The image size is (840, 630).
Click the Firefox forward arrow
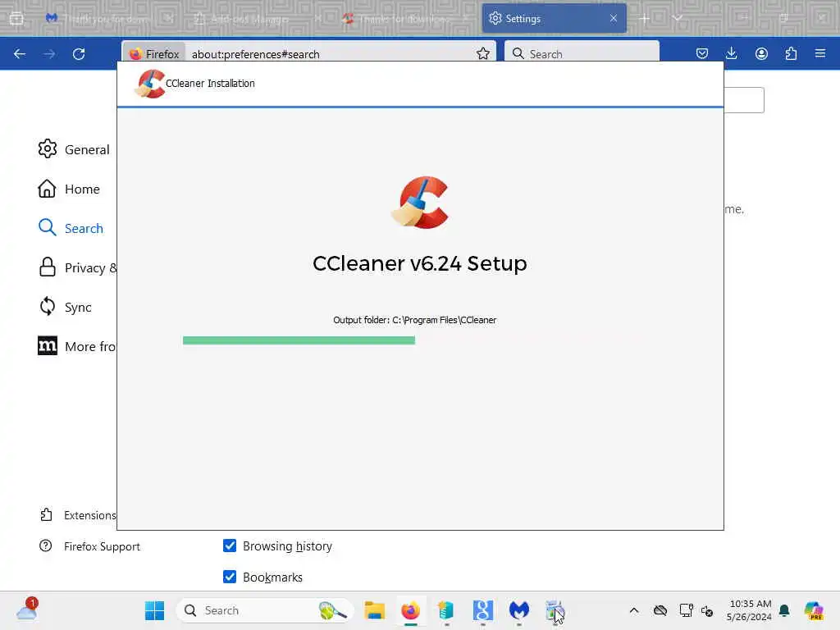49,53
